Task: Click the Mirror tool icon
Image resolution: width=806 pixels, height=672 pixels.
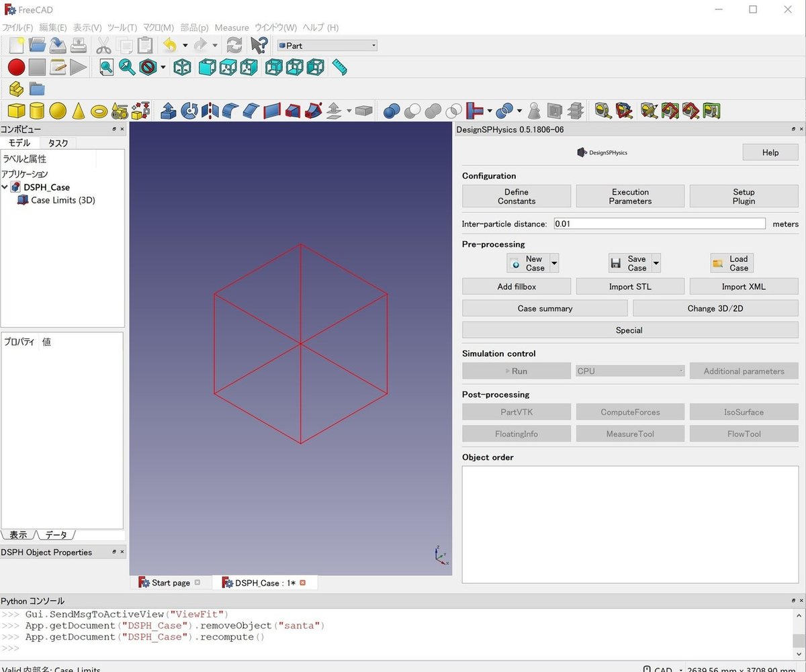Action: (x=210, y=111)
